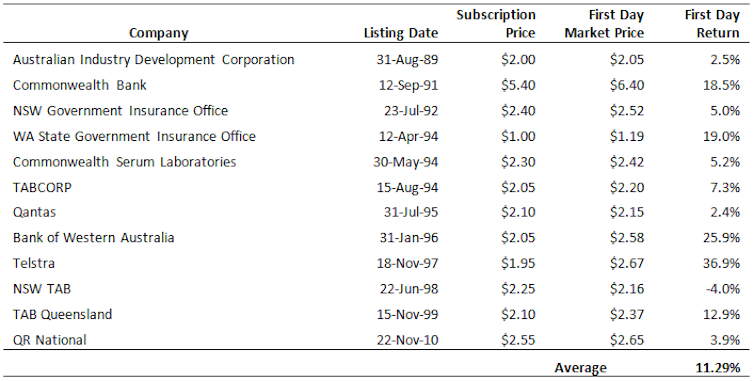754x381 pixels.
Task: Click the TABCORP company cell
Action: click(x=42, y=187)
